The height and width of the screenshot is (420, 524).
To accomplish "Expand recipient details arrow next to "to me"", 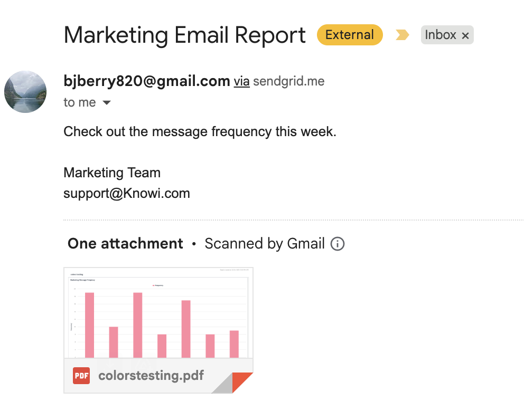I will click(x=107, y=103).
